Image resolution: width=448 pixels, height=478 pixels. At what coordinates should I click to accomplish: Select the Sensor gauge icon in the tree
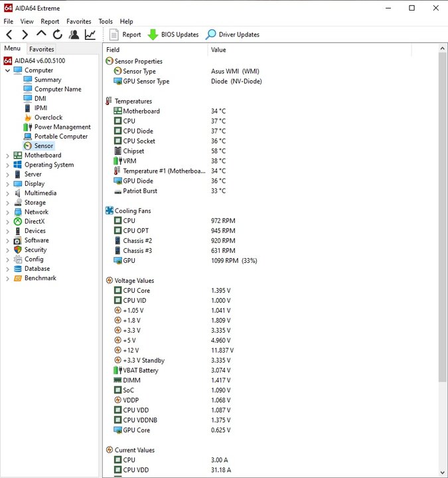coord(28,145)
